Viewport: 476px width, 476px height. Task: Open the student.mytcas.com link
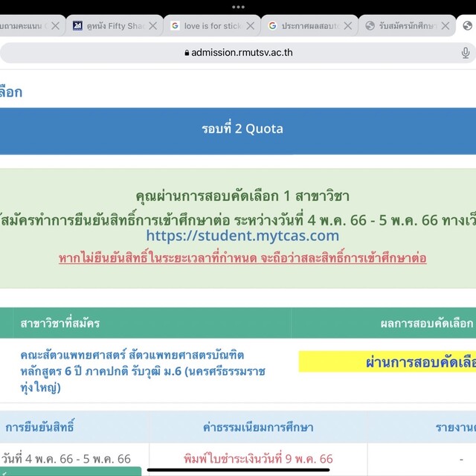242,237
